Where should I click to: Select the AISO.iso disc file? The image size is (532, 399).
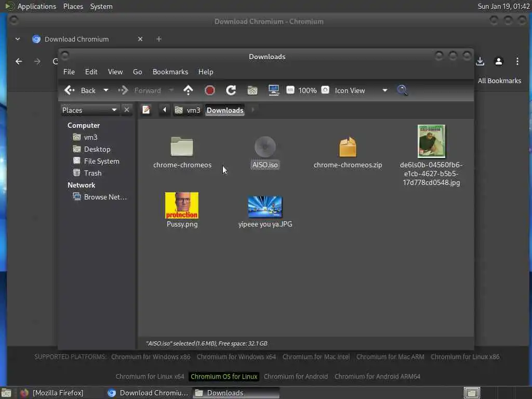(x=265, y=147)
